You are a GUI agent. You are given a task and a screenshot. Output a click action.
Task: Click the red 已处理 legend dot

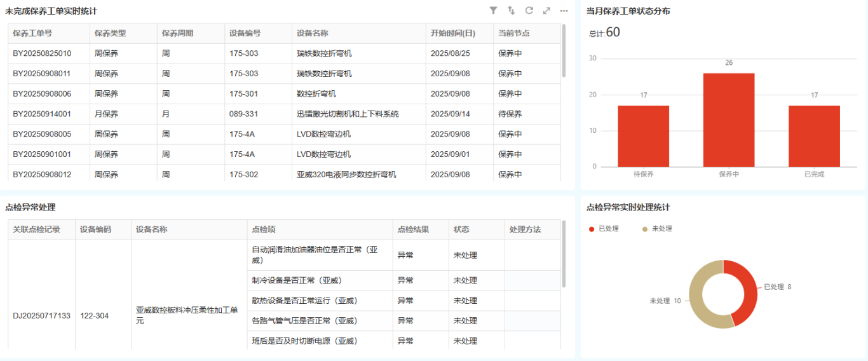592,229
